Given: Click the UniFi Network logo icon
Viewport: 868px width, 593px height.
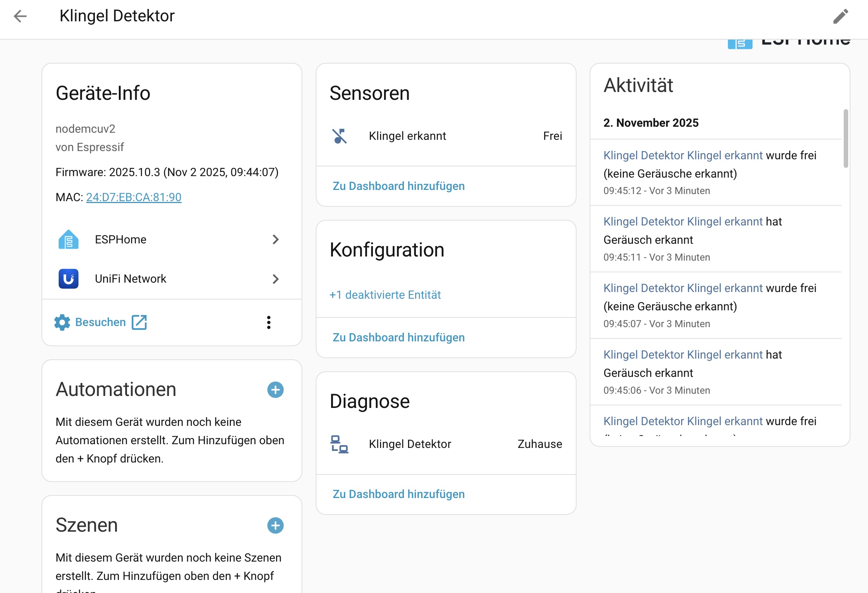Looking at the screenshot, I should pos(68,279).
